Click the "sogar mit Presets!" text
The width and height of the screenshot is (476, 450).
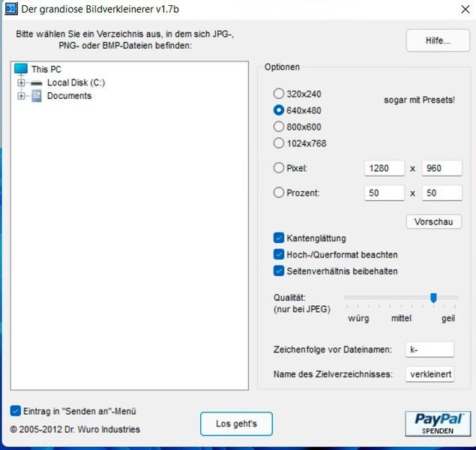tap(419, 100)
